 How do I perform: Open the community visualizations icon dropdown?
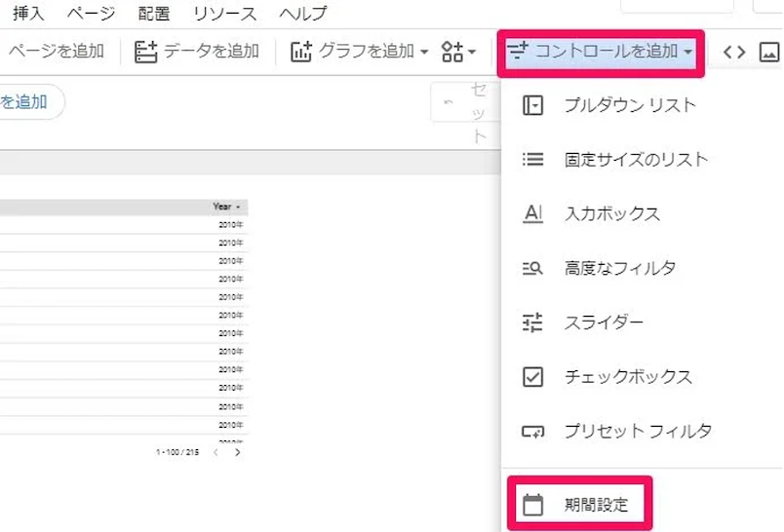(x=458, y=52)
